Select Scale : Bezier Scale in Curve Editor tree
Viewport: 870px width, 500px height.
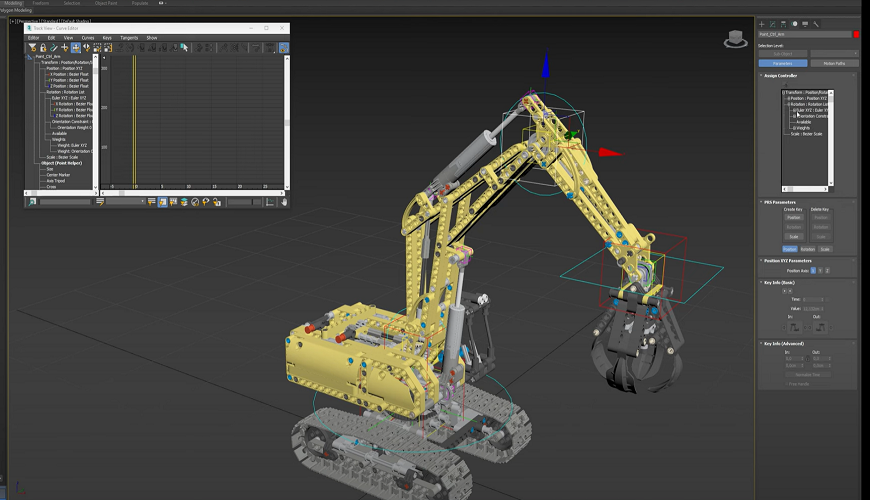point(62,157)
